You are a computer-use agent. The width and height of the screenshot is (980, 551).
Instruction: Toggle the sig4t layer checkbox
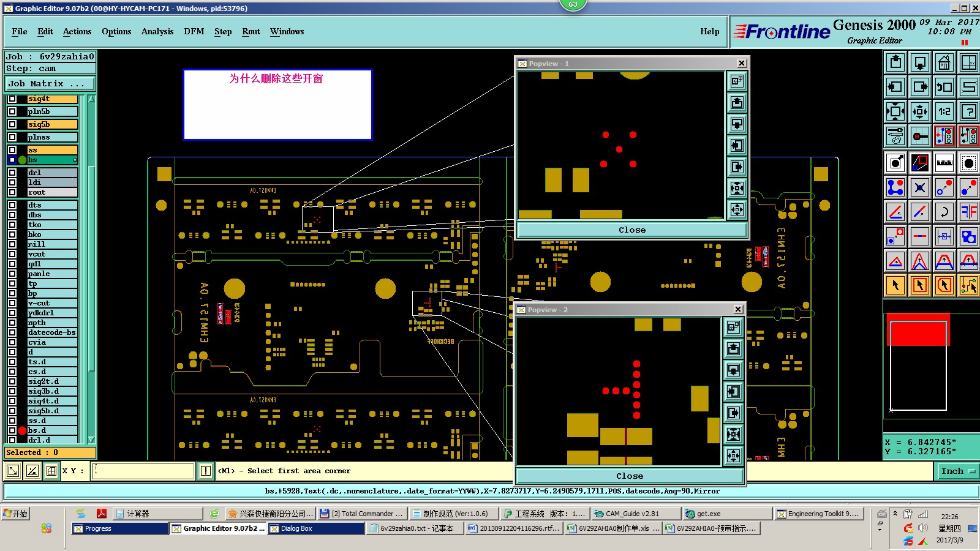pos(12,99)
